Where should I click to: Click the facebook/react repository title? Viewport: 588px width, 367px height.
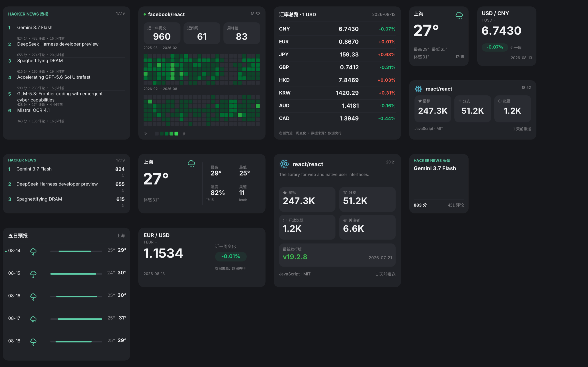click(166, 14)
